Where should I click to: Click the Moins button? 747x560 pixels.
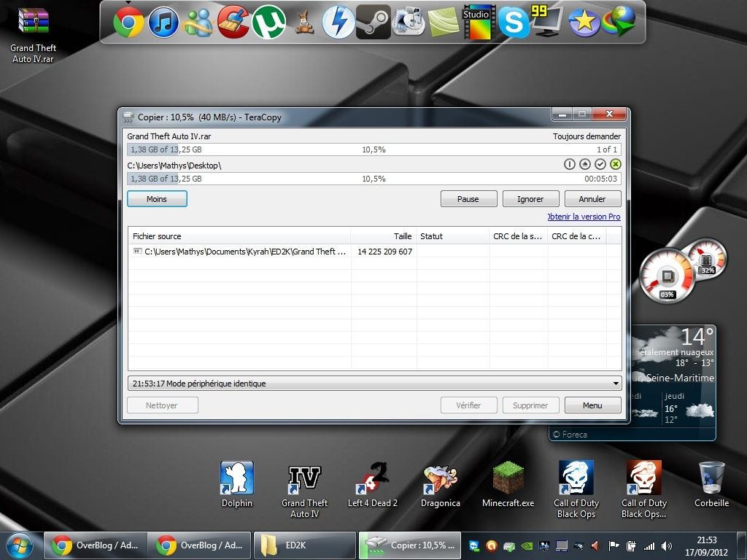click(x=157, y=199)
